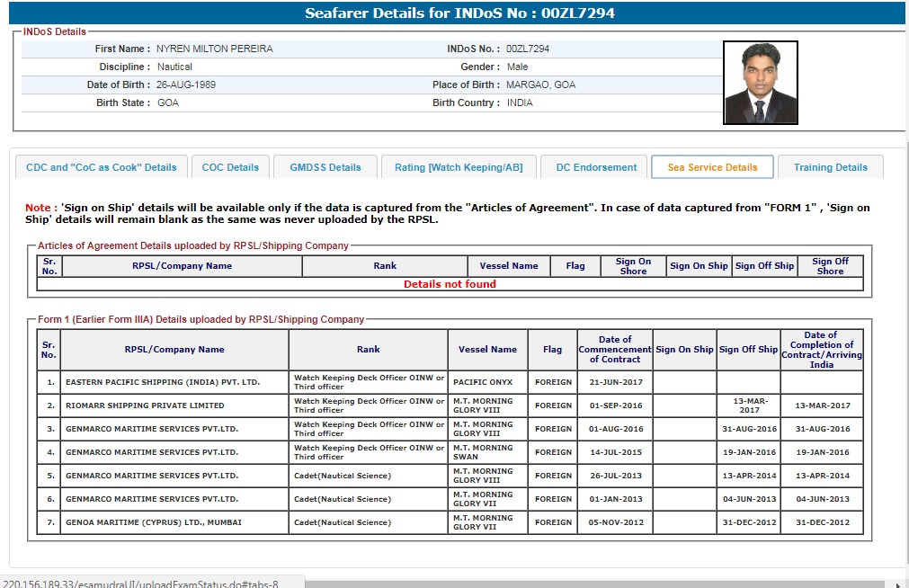The height and width of the screenshot is (588, 909).
Task: Click the INDoS No. value 00ZL7294
Action: click(x=528, y=49)
